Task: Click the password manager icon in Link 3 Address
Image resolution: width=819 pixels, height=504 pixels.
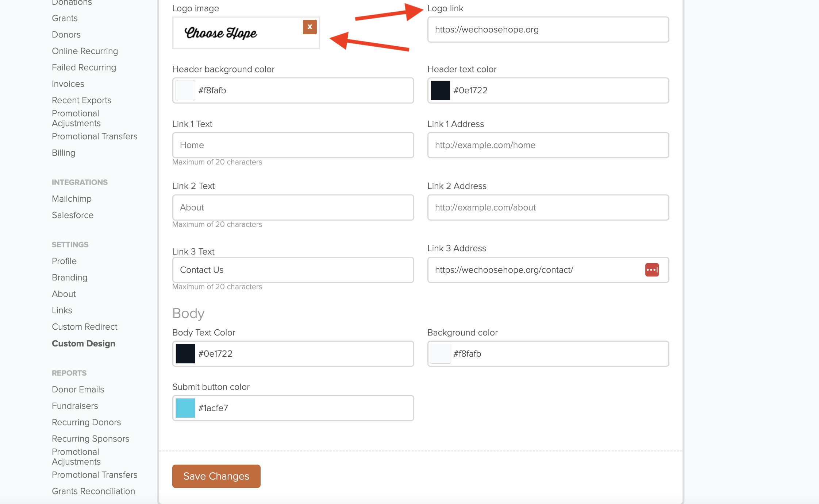Action: click(652, 270)
